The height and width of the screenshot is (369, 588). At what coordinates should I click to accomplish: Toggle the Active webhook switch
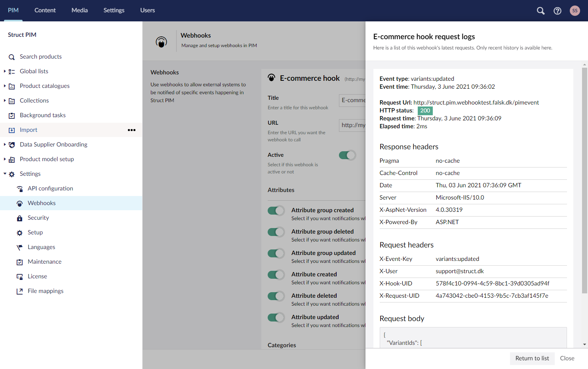(x=347, y=155)
